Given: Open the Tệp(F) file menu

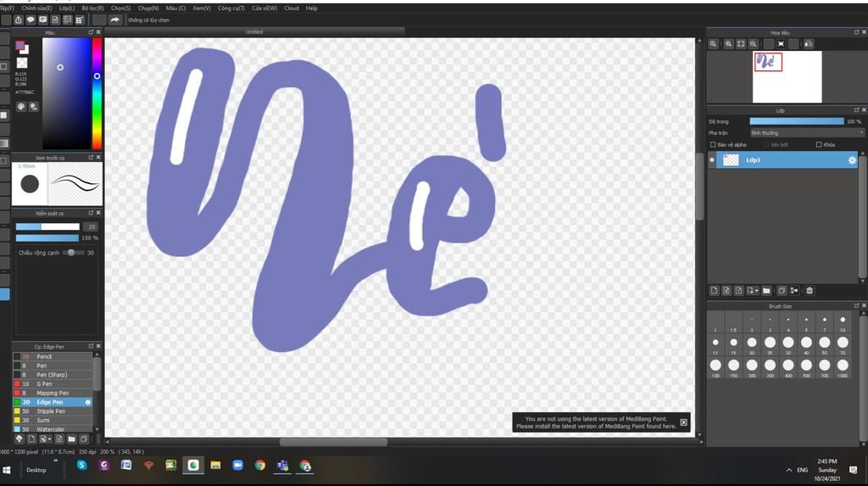Looking at the screenshot, I should pos(7,8).
